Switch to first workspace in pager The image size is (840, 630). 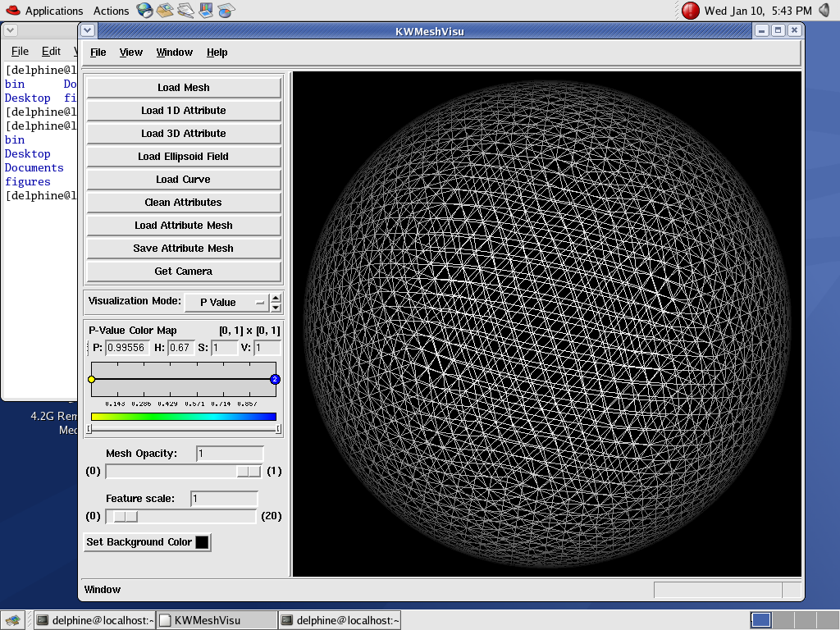[x=760, y=620]
